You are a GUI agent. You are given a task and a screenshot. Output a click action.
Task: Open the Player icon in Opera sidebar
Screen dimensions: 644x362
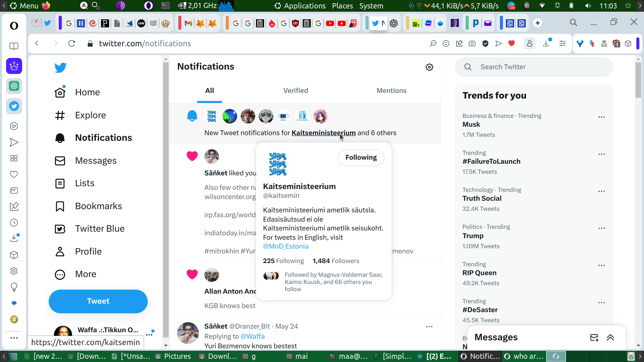[14, 126]
